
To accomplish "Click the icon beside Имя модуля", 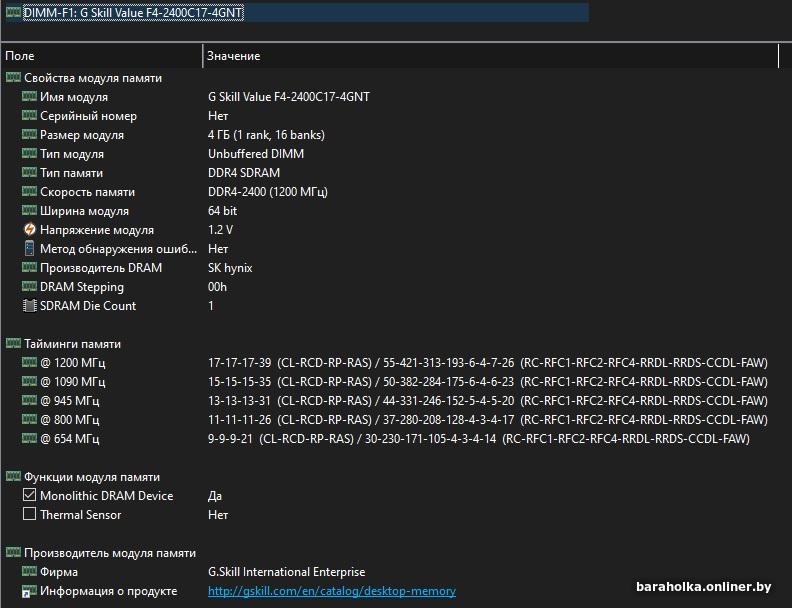I will tap(29, 96).
